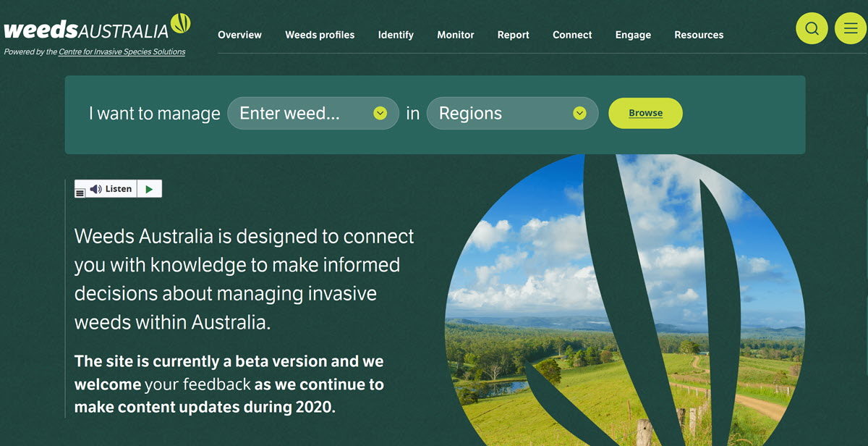Open the your feedback link

coord(198,384)
